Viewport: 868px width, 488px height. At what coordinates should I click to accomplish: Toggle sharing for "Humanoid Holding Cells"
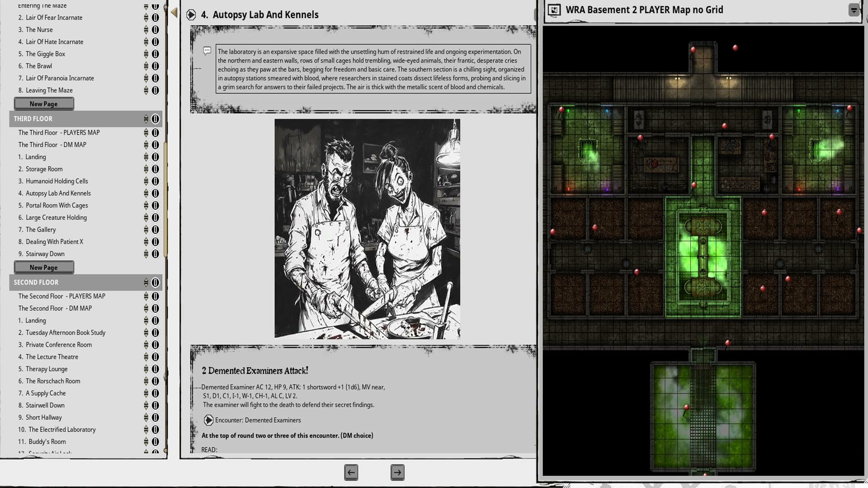[156, 181]
